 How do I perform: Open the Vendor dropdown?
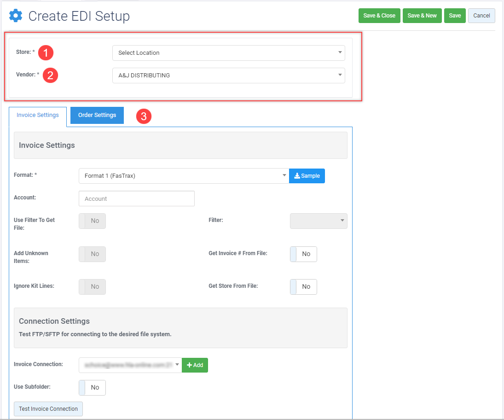(x=228, y=76)
